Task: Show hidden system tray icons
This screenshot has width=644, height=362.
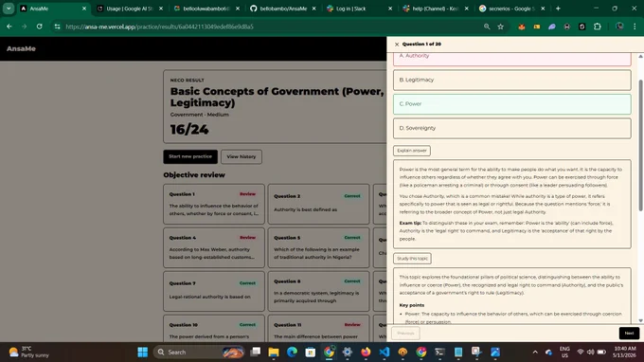Action: click(535, 353)
